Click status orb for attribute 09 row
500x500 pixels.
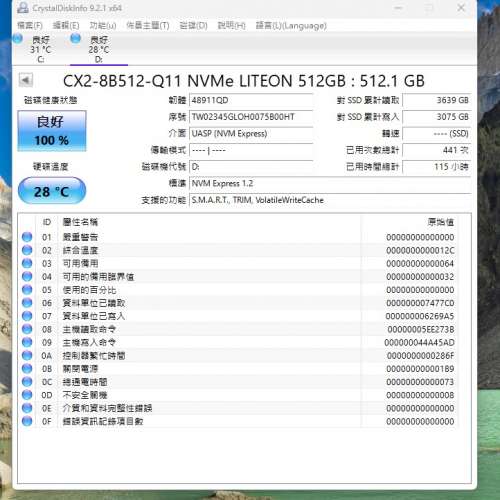[27, 342]
